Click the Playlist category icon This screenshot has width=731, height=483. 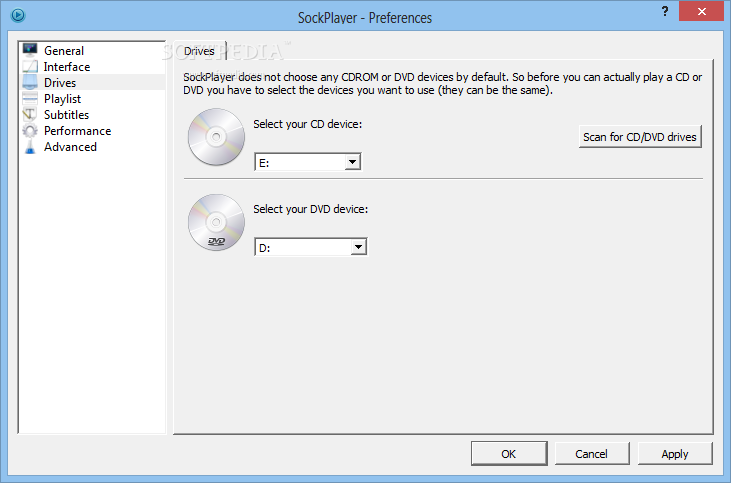pyautogui.click(x=30, y=99)
